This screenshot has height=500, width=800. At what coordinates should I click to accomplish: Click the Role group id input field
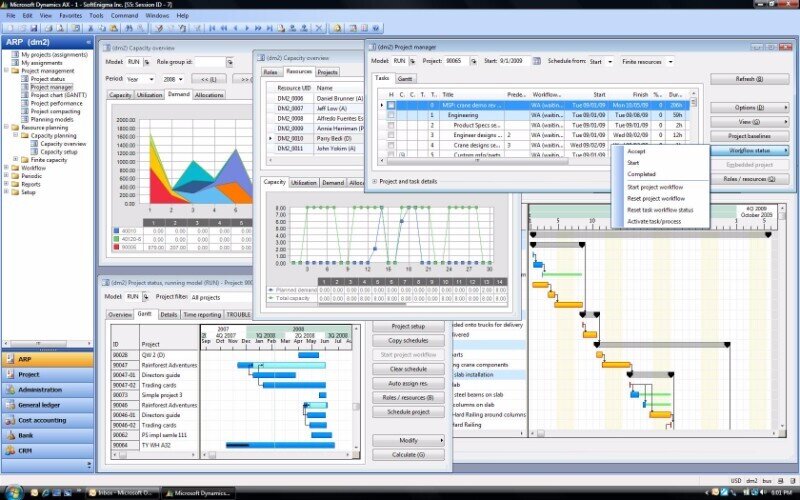click(x=210, y=62)
